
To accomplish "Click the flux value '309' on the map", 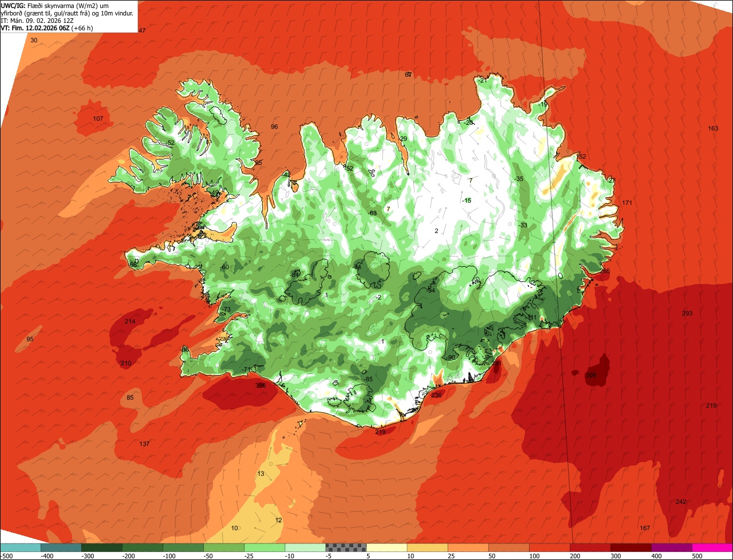I will 591,376.
